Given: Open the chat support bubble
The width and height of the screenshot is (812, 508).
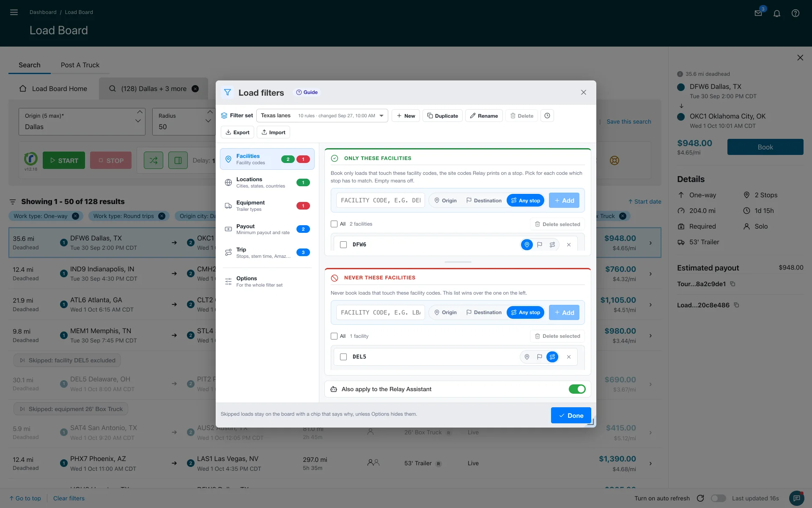Looking at the screenshot, I should [797, 498].
